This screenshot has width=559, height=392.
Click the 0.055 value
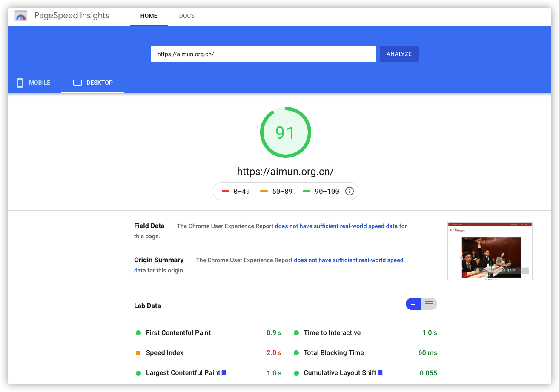point(428,373)
